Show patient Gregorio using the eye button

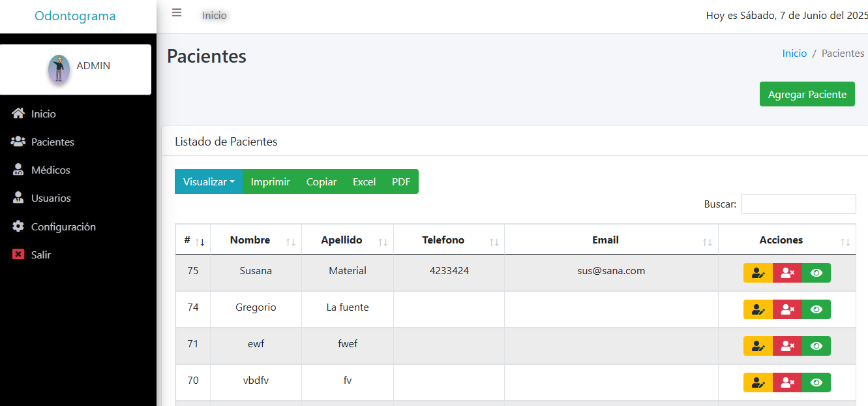coord(816,309)
